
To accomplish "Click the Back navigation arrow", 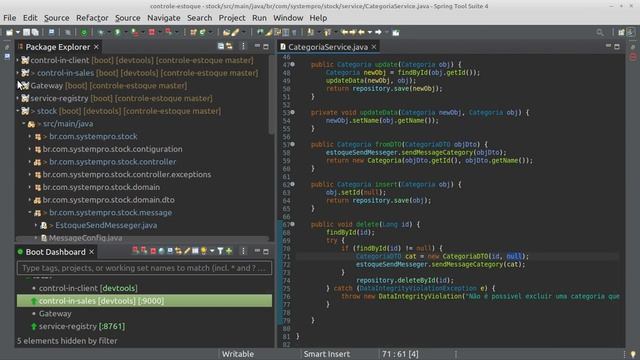I will tap(361, 32).
